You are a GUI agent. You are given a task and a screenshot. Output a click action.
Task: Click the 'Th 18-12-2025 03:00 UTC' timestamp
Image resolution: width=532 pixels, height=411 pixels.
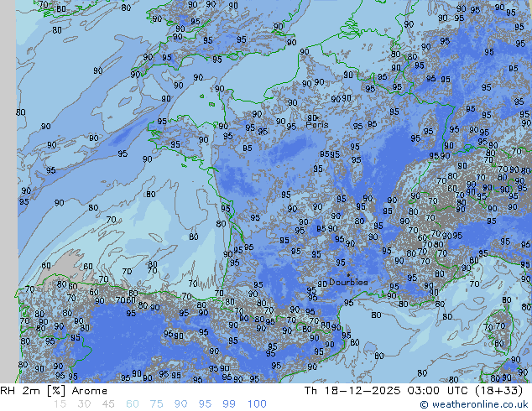(x=386, y=391)
